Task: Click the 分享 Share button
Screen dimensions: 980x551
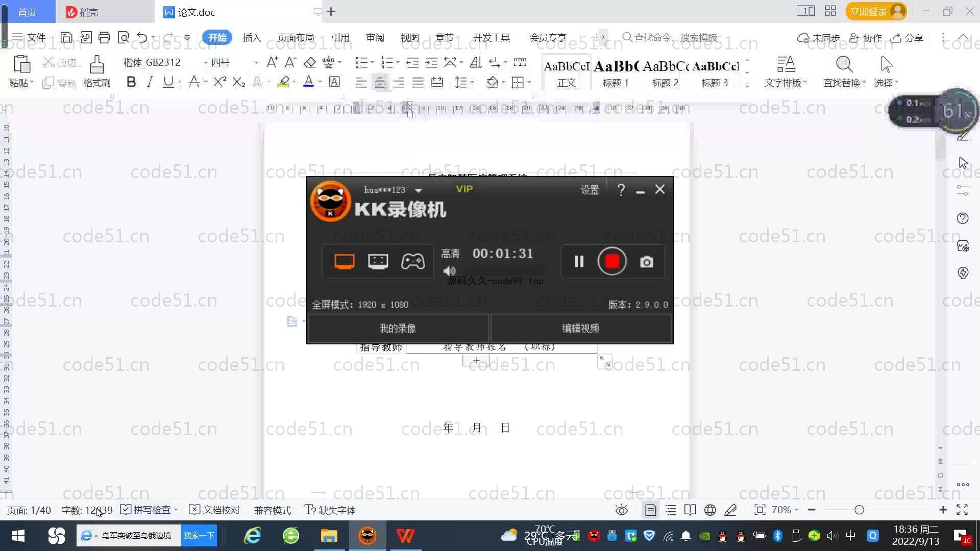Action: (x=907, y=38)
